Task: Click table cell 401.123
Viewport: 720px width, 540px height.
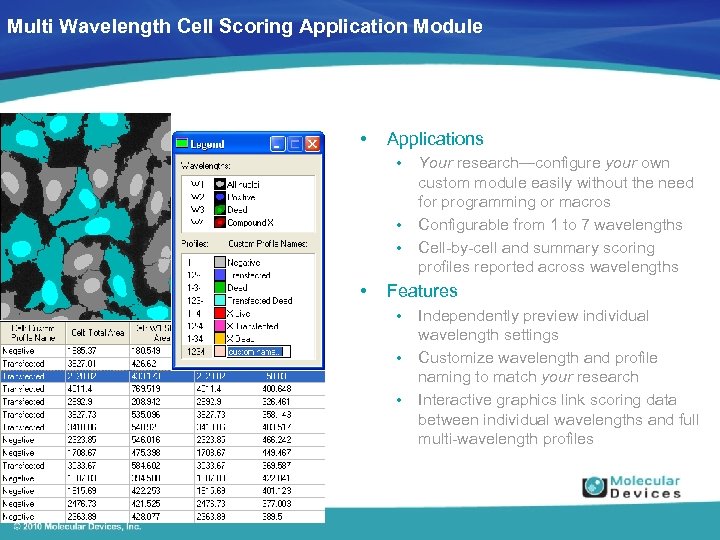Action: point(277,491)
